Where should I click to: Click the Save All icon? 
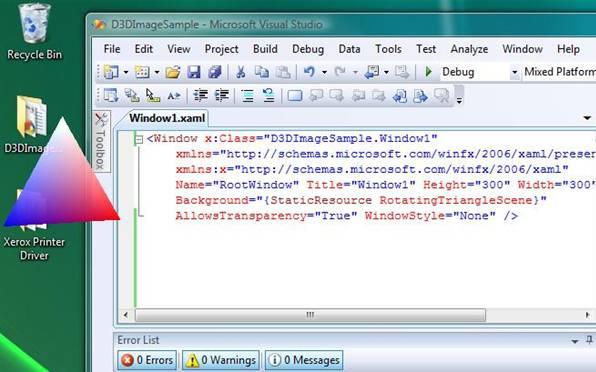[215, 72]
